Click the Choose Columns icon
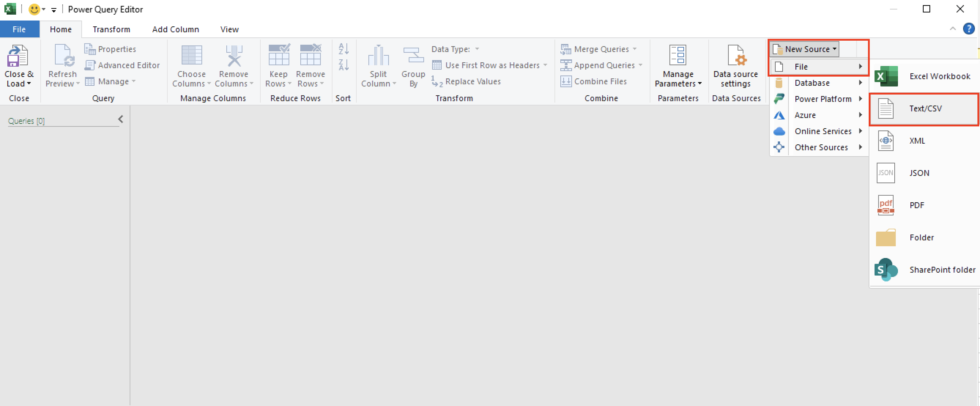Image resolution: width=980 pixels, height=406 pixels. point(192,56)
